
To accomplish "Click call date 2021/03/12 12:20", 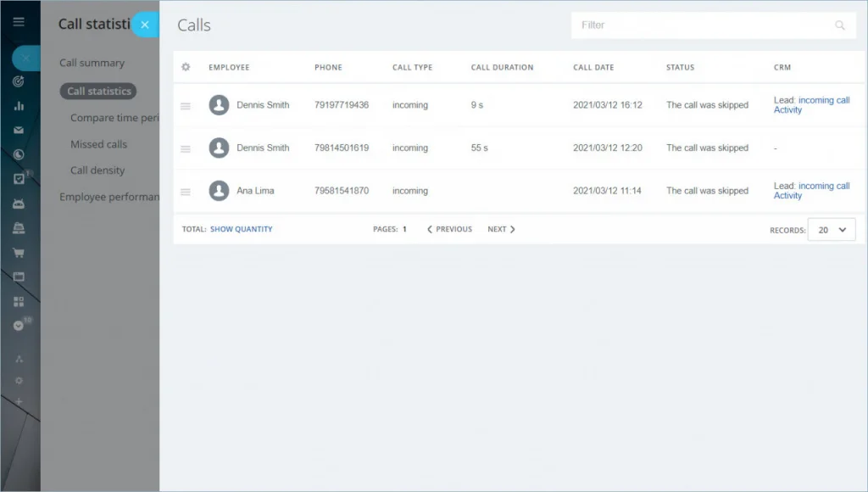I will pos(607,148).
